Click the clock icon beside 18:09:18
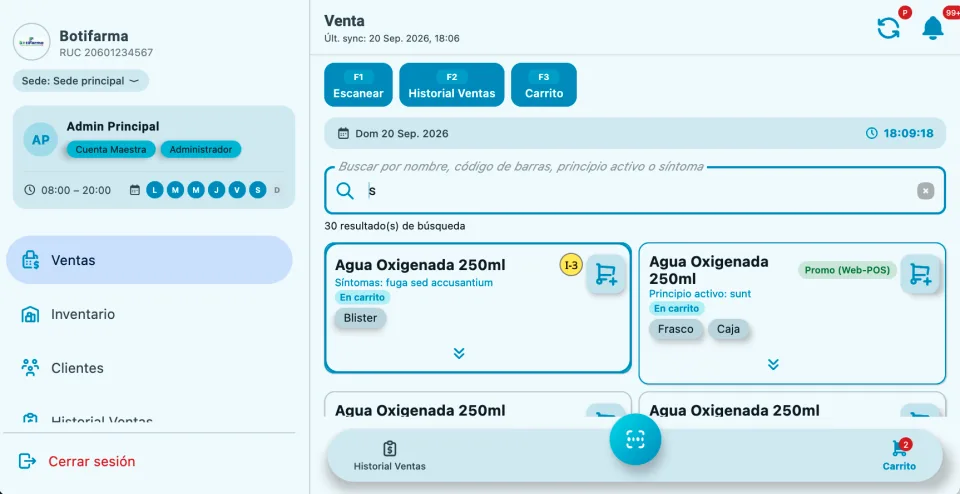This screenshot has width=960, height=494. point(871,133)
